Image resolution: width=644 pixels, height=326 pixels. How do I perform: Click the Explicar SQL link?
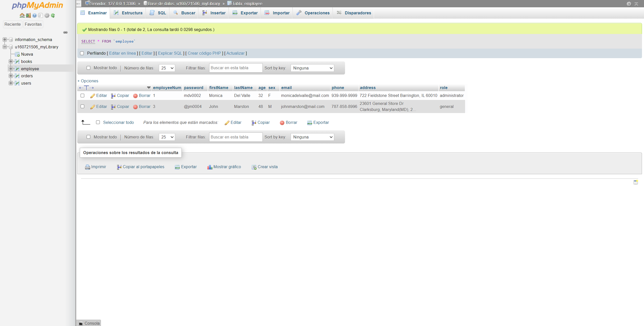170,53
